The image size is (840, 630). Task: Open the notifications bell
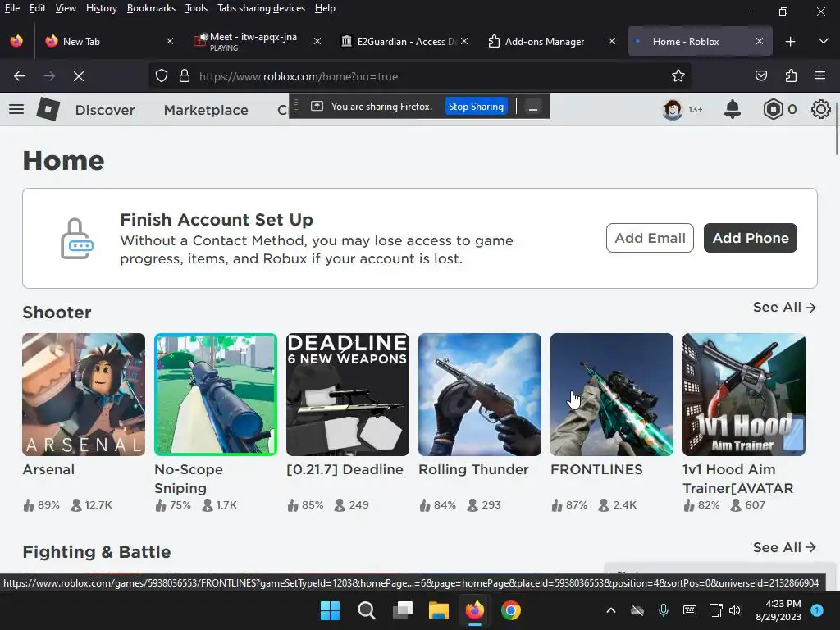pyautogui.click(x=733, y=109)
